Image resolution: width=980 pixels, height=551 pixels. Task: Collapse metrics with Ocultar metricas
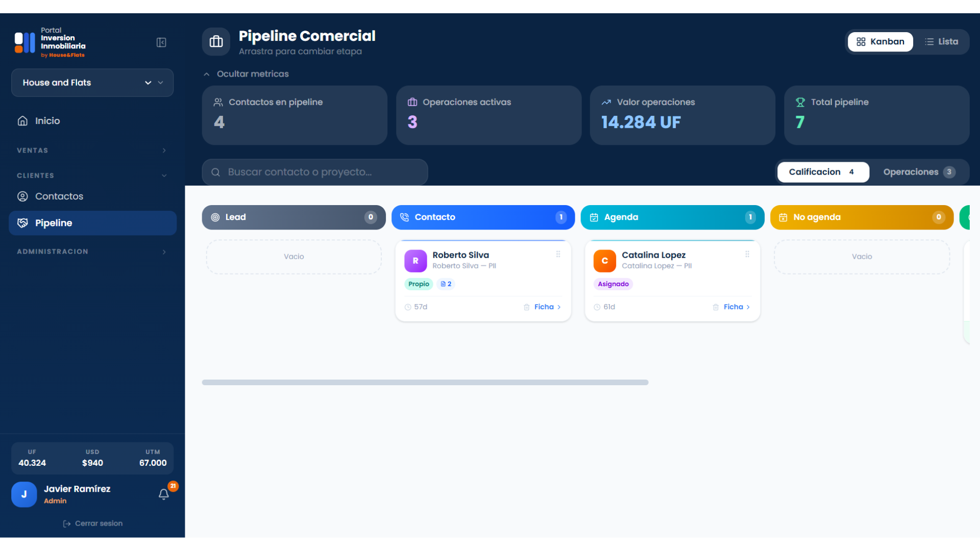[246, 74]
